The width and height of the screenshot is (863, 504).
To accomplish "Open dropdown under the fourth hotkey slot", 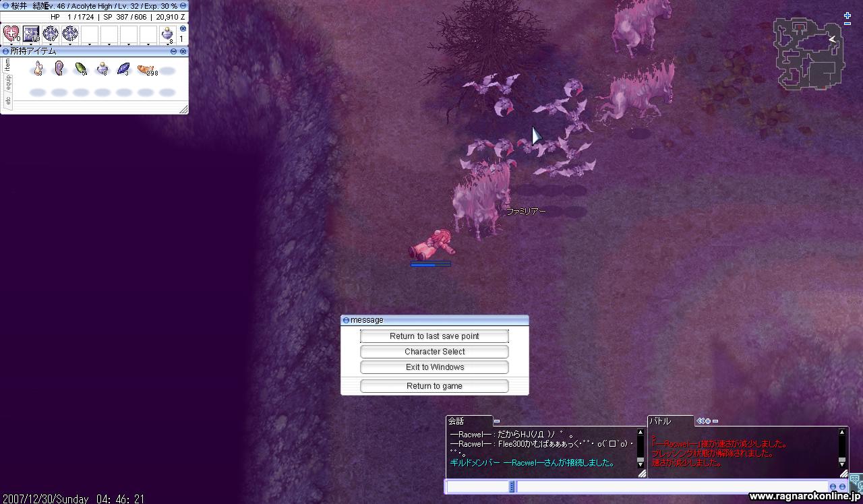I will tap(70, 45).
